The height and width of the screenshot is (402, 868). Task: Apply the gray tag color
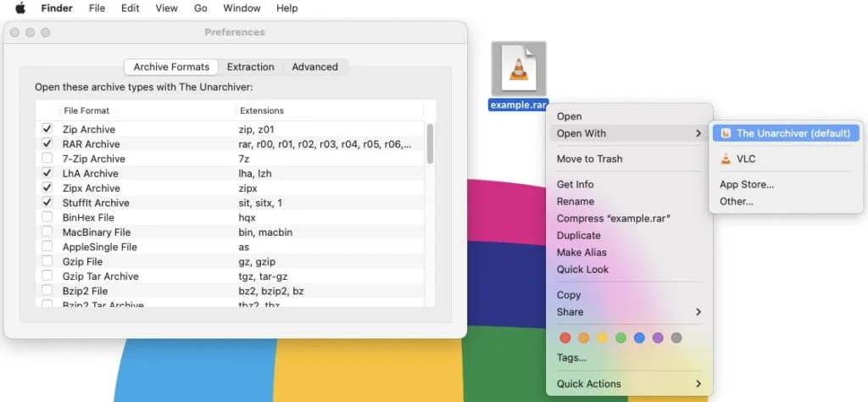click(676, 338)
